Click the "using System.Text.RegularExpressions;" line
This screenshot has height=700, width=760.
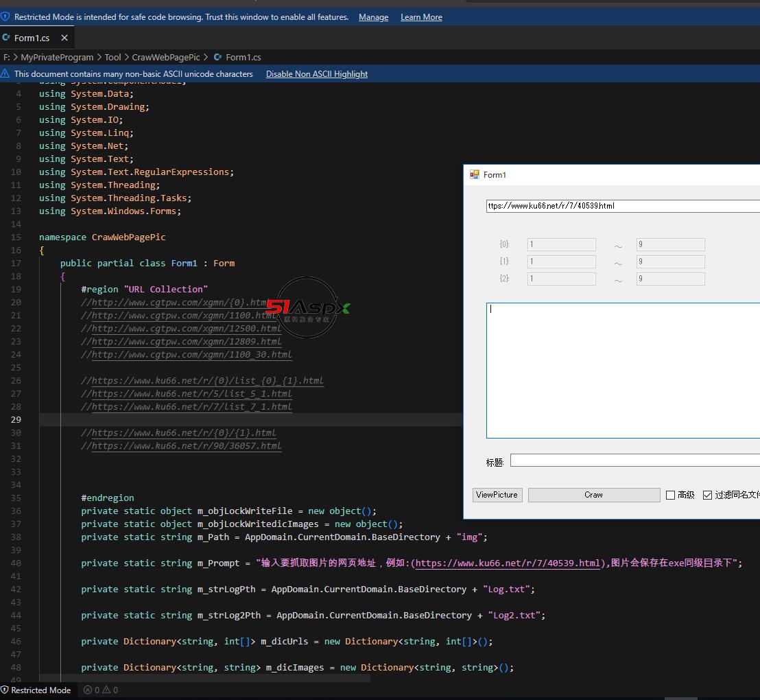[x=136, y=172]
